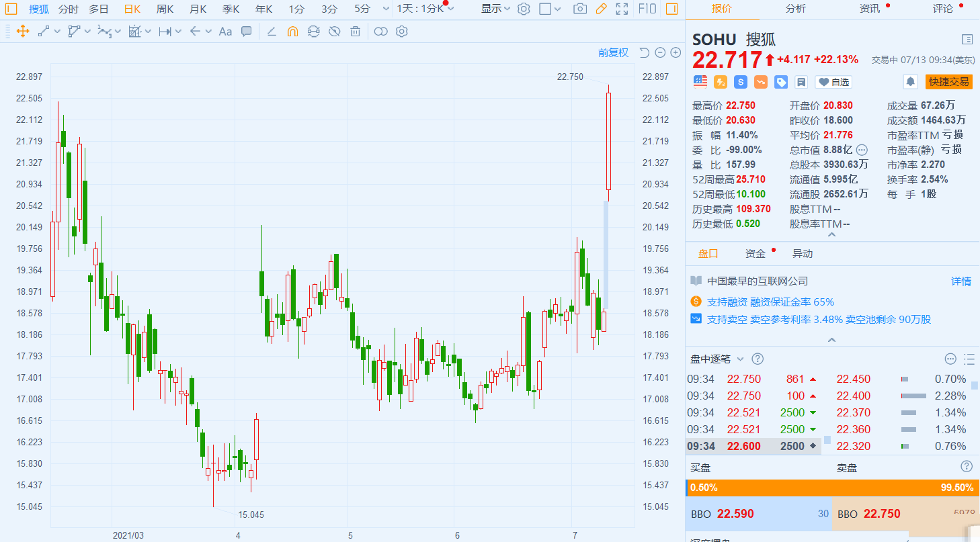
Task: Add a comment bubble annotation
Action: (247, 31)
